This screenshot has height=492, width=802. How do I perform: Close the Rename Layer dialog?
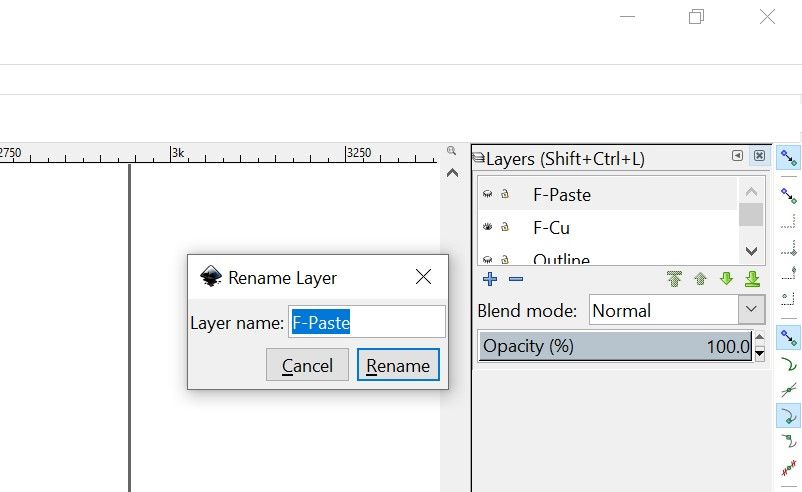(x=424, y=277)
